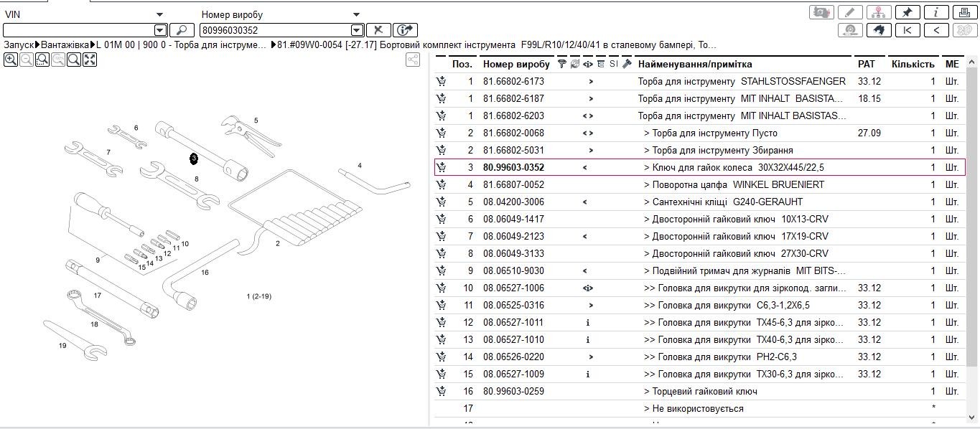This screenshot has height=429, width=980.
Task: Click the share icon above the diagram
Action: pos(413,60)
